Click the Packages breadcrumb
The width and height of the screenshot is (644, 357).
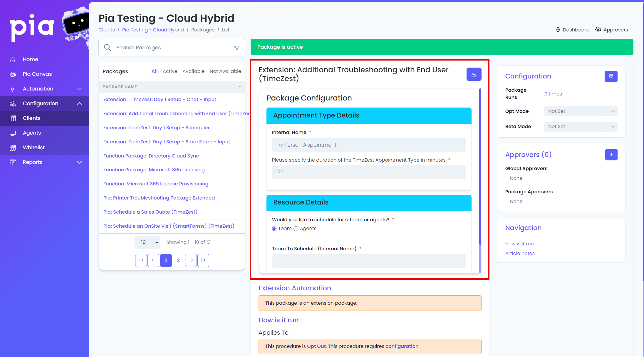point(203,30)
